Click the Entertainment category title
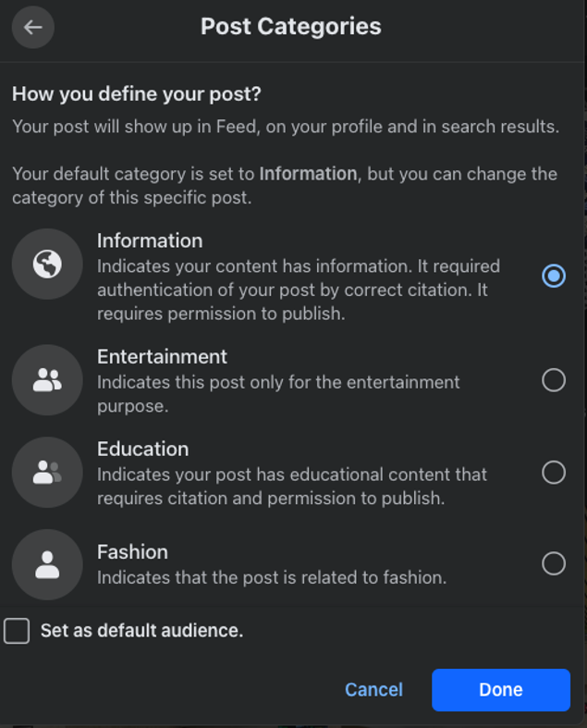Screen dimensions: 587x728 coord(162,356)
